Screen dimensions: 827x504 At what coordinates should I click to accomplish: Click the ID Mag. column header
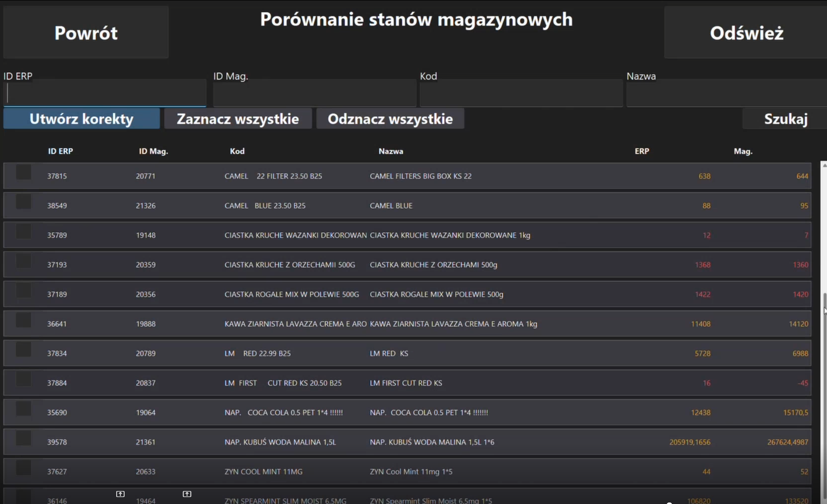click(153, 151)
